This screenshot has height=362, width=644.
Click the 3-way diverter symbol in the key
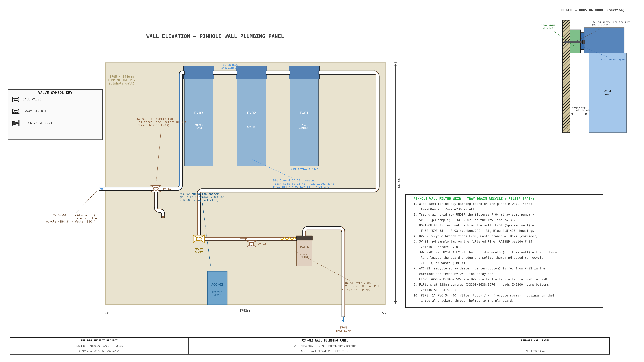click(x=16, y=111)
